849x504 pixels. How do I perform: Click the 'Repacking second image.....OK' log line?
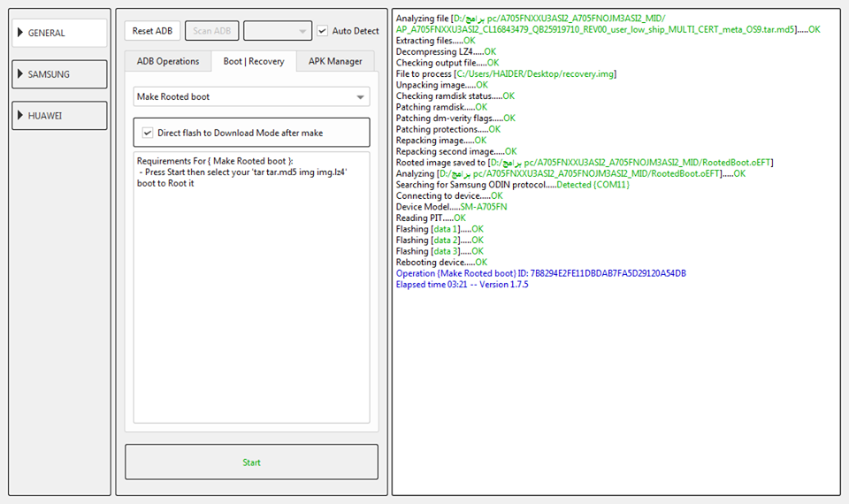[456, 151]
